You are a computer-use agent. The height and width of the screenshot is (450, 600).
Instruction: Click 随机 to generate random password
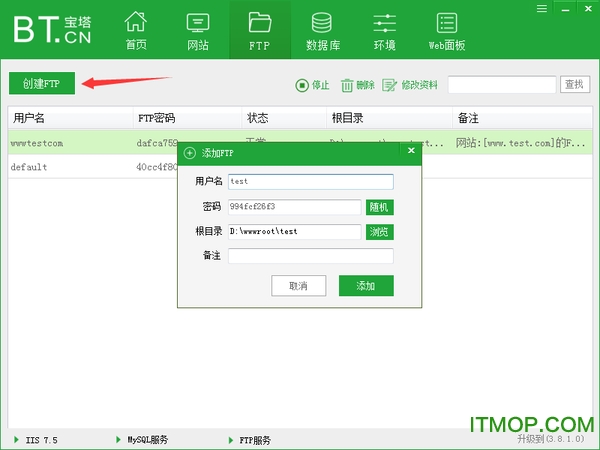click(380, 207)
